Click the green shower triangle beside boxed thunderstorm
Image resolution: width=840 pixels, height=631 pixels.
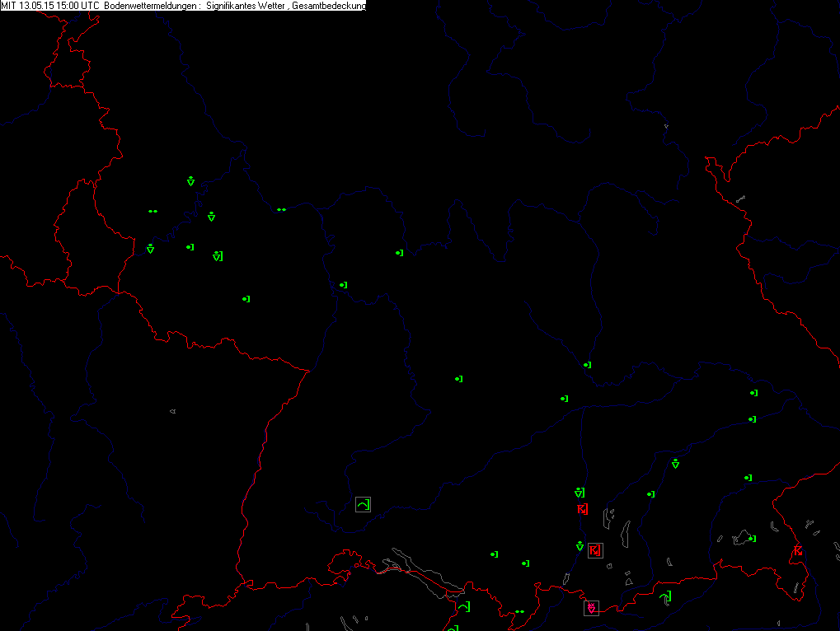580,546
